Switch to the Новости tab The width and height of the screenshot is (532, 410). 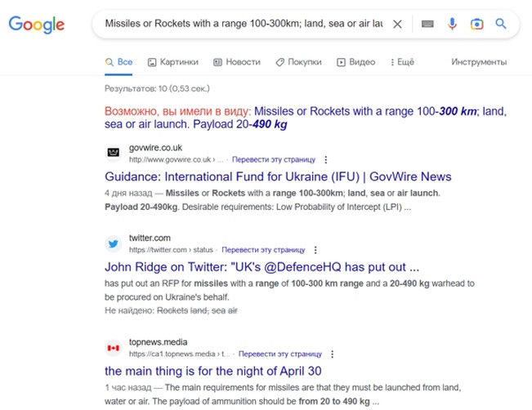(x=237, y=62)
